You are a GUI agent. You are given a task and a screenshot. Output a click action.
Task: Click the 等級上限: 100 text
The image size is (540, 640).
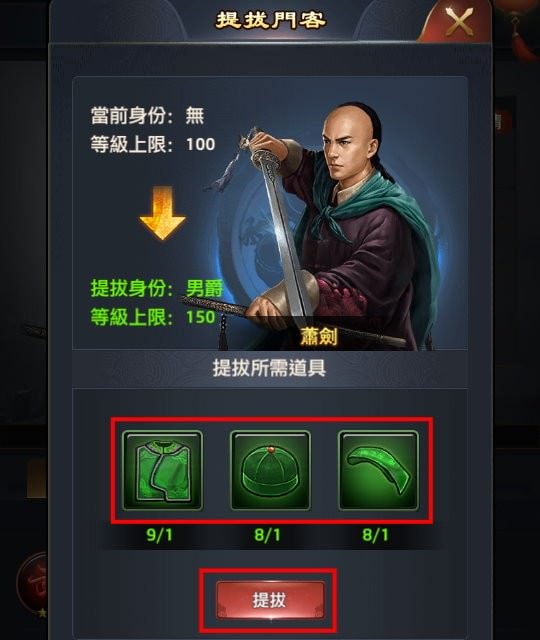coord(153,144)
